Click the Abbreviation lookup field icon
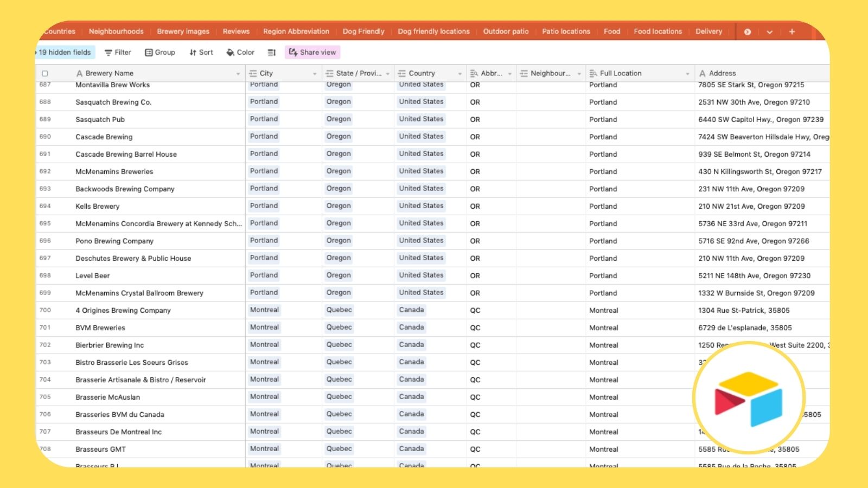The height and width of the screenshot is (488, 868). click(474, 73)
